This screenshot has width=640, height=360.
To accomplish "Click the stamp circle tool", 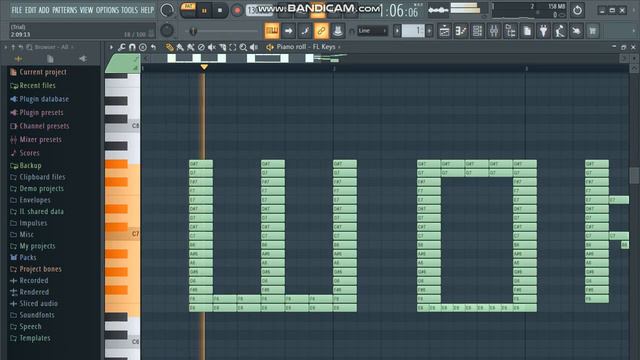I will click(x=142, y=47).
